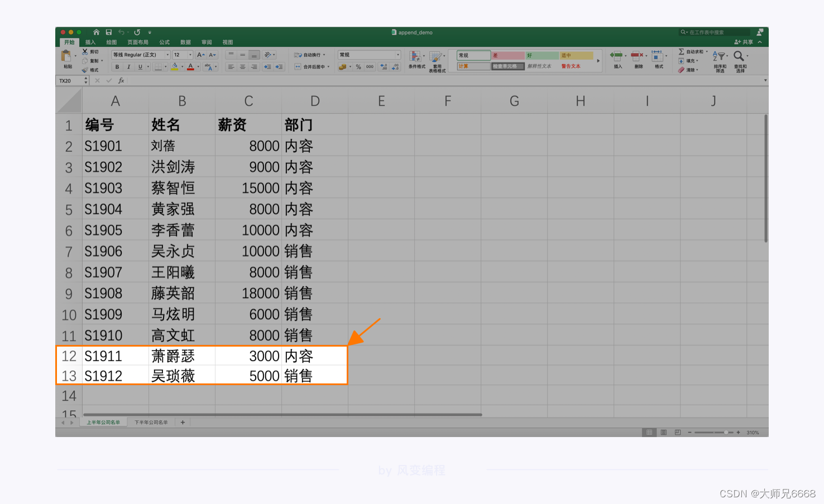The height and width of the screenshot is (504, 824).
Task: Toggle Underline formatting
Action: pyautogui.click(x=140, y=67)
